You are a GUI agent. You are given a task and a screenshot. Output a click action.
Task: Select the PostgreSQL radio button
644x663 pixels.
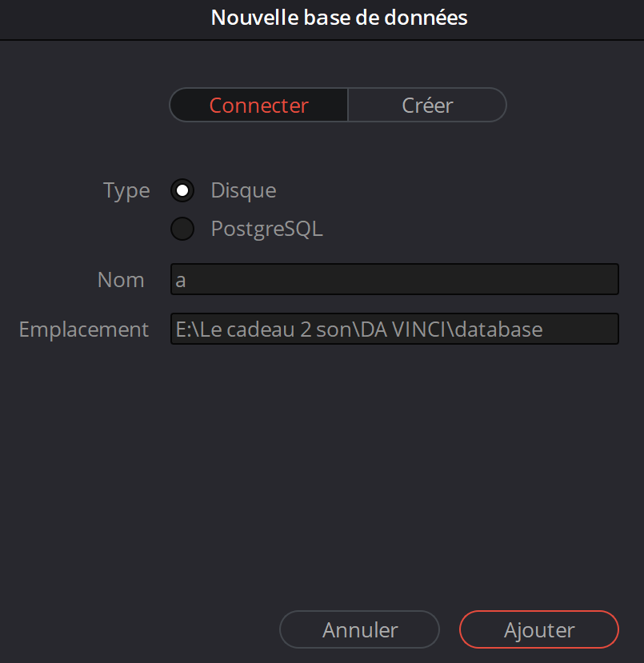(182, 230)
